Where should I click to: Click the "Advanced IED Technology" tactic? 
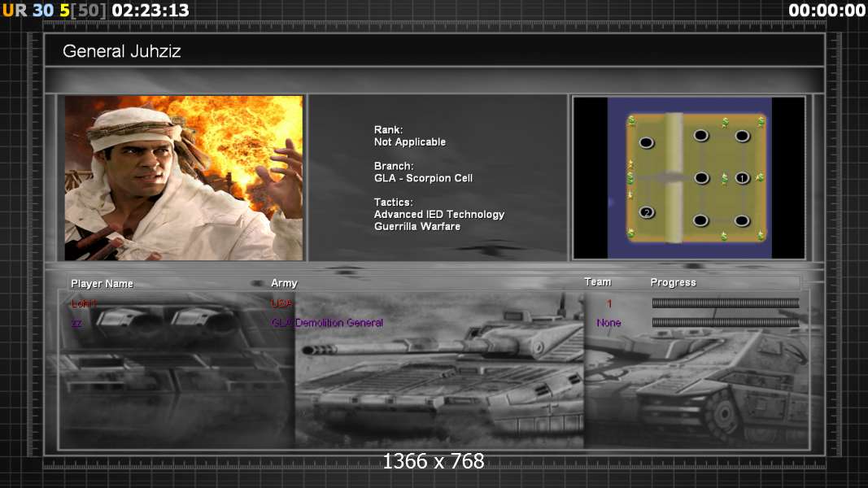point(439,214)
